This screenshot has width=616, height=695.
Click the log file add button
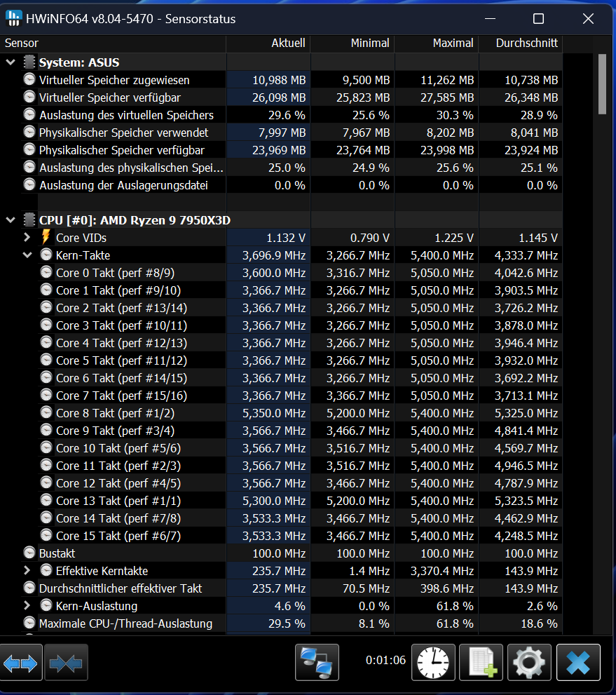(x=481, y=662)
